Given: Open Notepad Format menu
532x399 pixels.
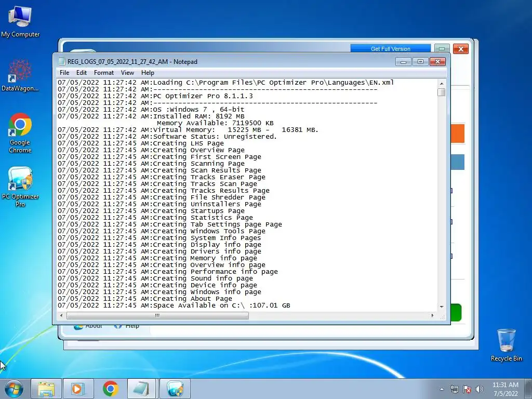Looking at the screenshot, I should 104,73.
